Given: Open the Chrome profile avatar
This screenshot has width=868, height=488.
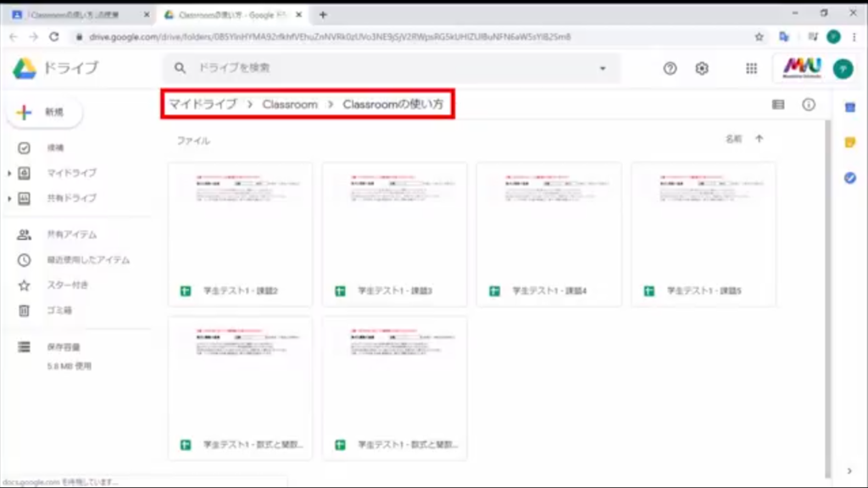Looking at the screenshot, I should click(x=834, y=37).
